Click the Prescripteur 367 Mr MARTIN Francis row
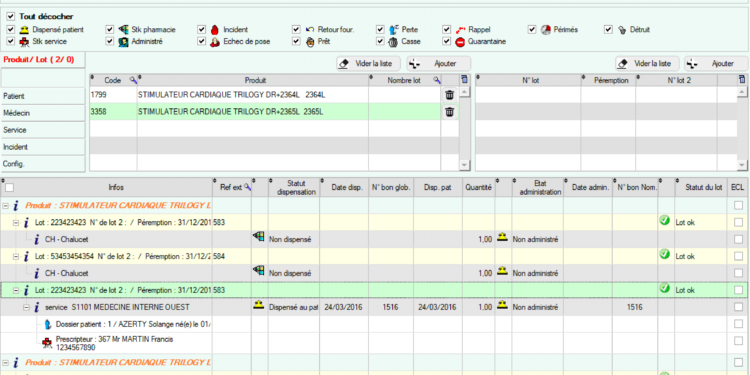This screenshot has height=375, width=750. [115, 343]
